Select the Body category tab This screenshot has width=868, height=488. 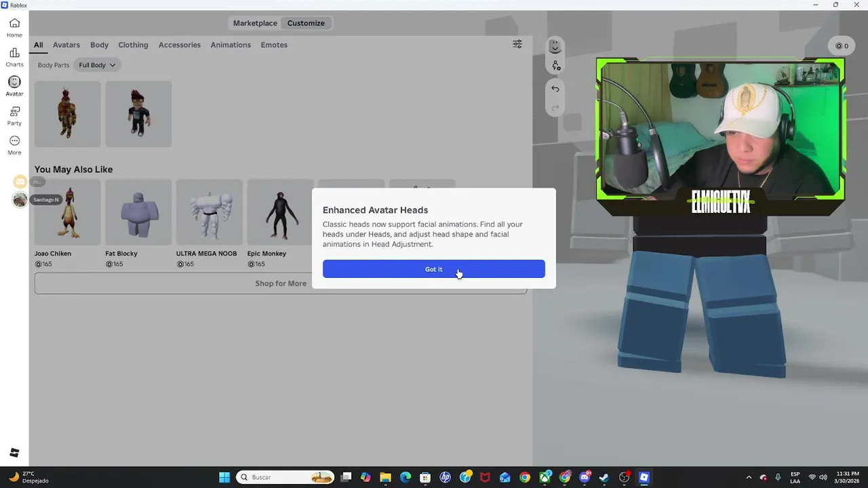tap(99, 45)
